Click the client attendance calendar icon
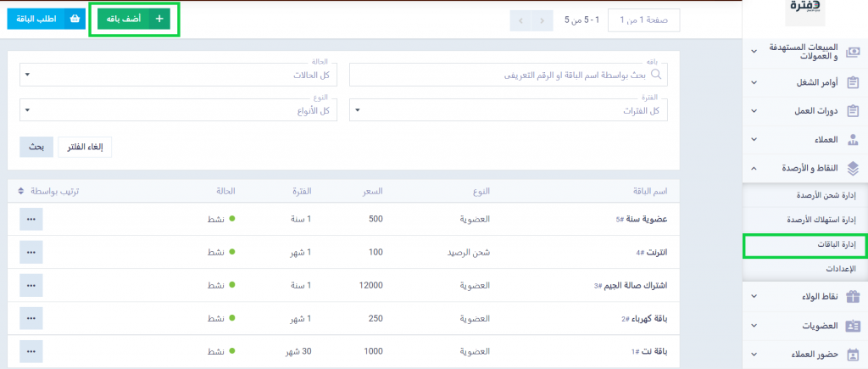The image size is (868, 369). point(853,354)
